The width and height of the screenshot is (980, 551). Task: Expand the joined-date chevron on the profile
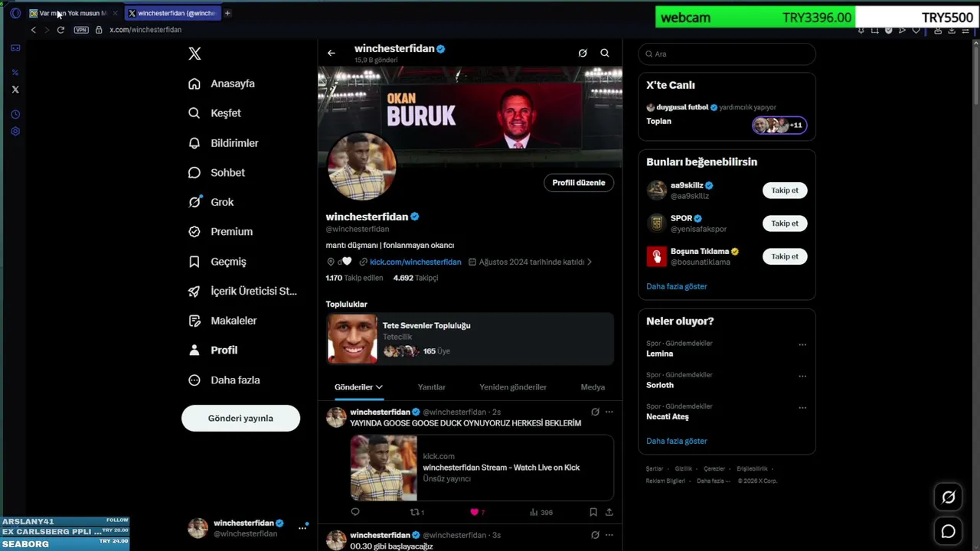pos(589,262)
